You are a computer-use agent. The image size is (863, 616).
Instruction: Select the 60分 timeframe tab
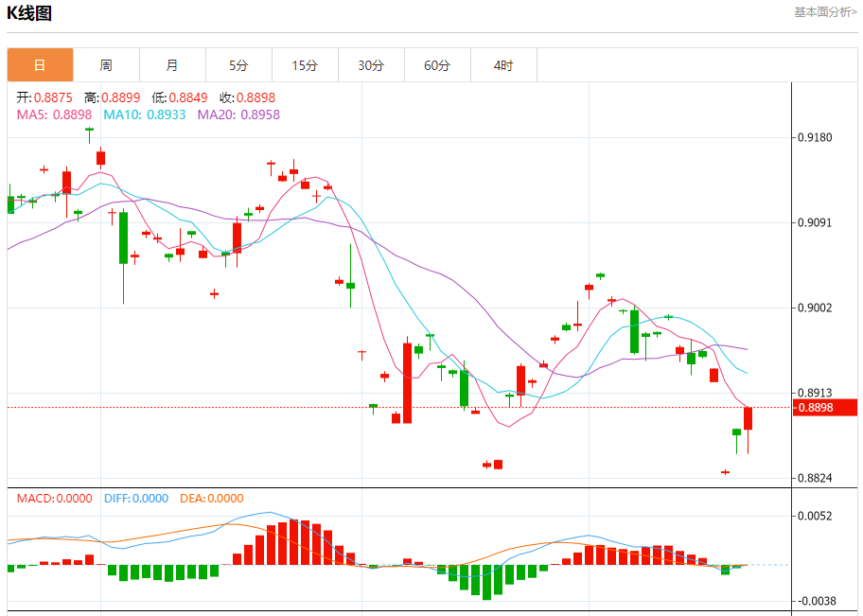click(437, 65)
